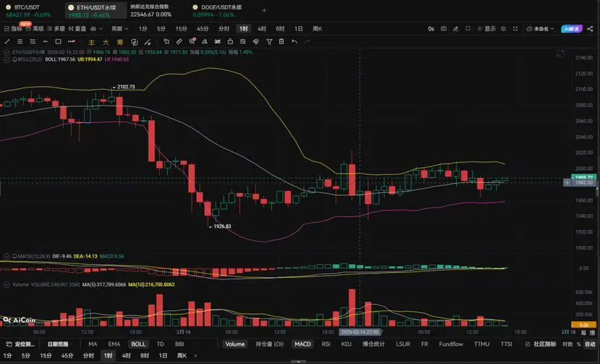Enter fullscreen with the expand icon
Viewport: 600px width, 364px height.
515,29
